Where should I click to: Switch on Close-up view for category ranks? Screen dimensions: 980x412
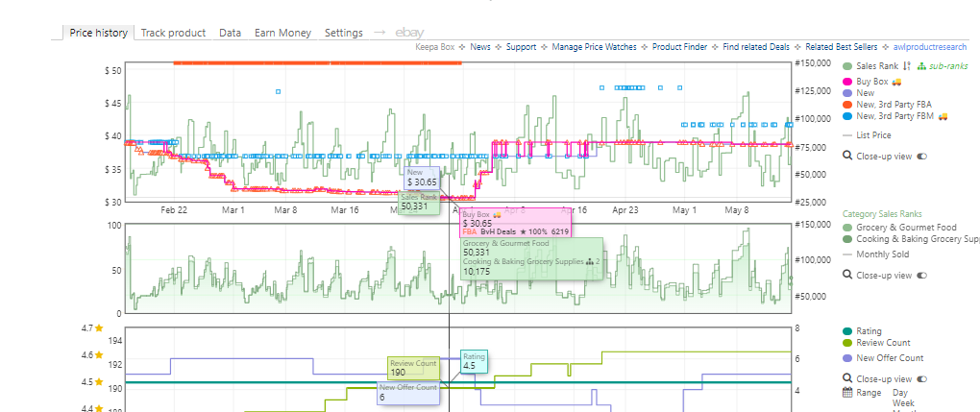(922, 275)
